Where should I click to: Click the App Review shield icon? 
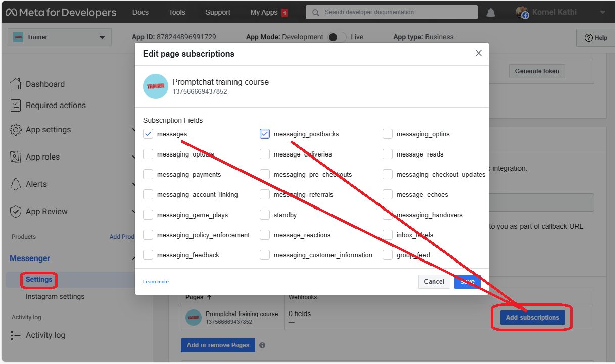tap(16, 212)
